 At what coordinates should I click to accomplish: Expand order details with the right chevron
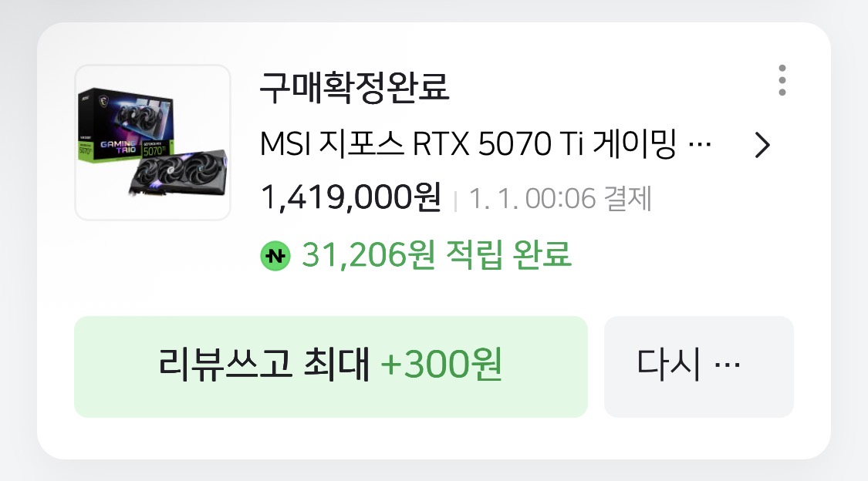click(x=762, y=146)
